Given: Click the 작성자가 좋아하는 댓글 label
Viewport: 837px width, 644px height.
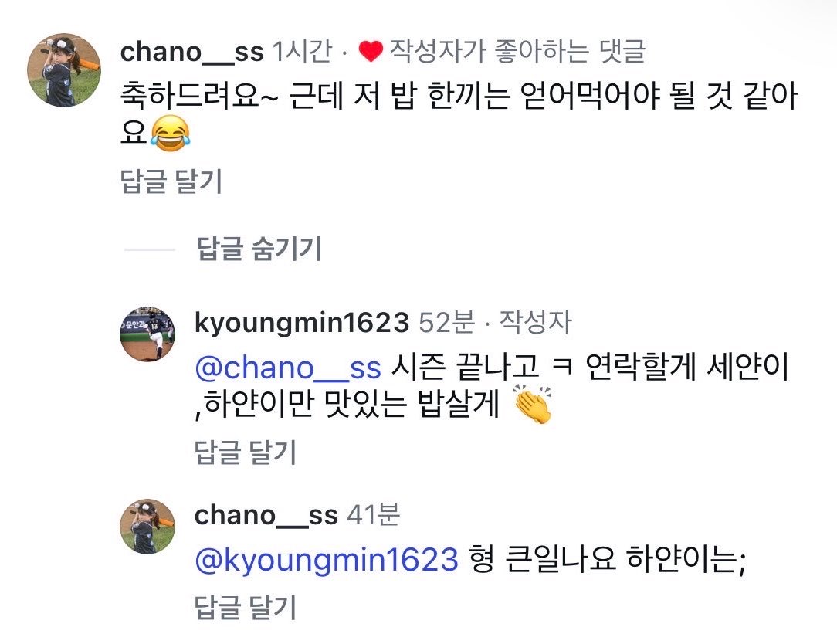Looking at the screenshot, I should tap(518, 52).
